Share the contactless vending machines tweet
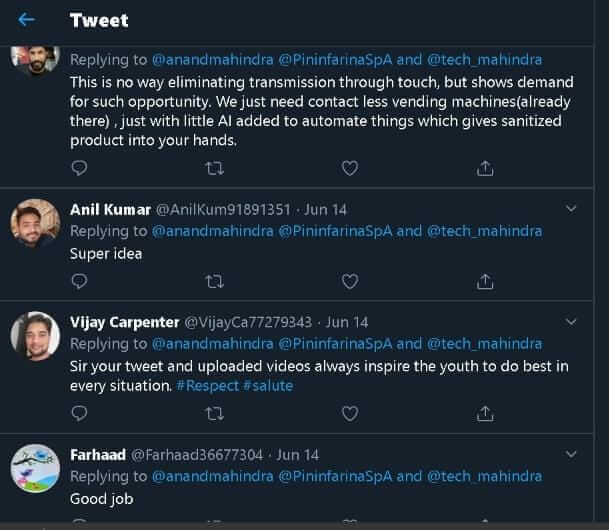This screenshot has width=609, height=530. tap(485, 169)
